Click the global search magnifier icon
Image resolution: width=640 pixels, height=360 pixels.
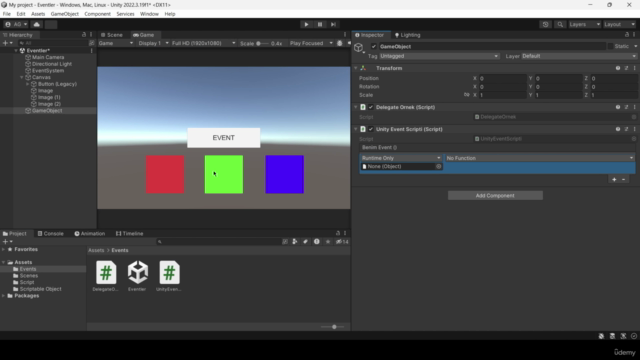560,24
